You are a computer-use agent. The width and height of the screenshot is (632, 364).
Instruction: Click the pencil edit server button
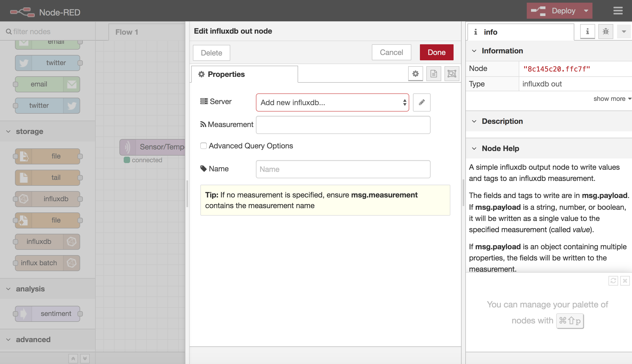[422, 102]
